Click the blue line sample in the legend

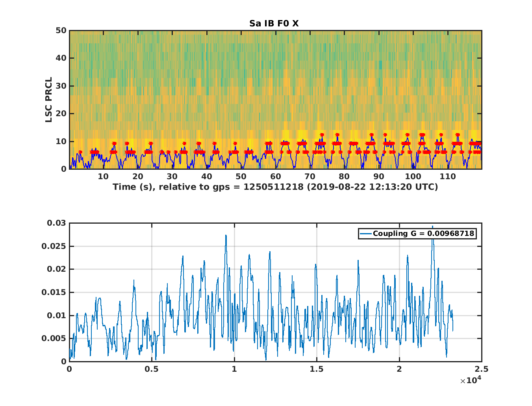(365, 234)
